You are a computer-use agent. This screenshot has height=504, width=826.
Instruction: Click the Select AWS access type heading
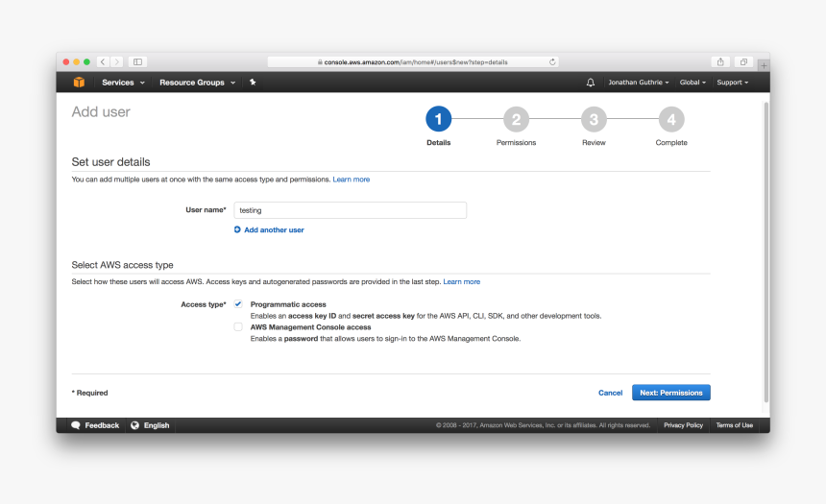[x=122, y=265]
